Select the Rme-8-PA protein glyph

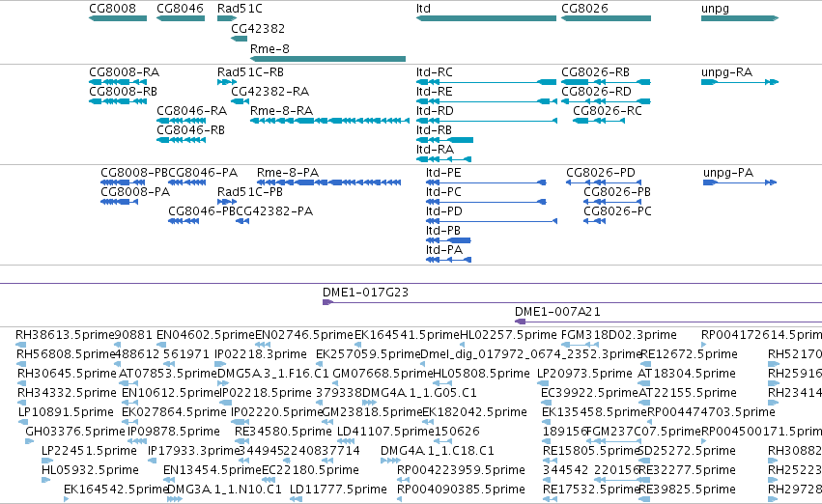[329, 182]
